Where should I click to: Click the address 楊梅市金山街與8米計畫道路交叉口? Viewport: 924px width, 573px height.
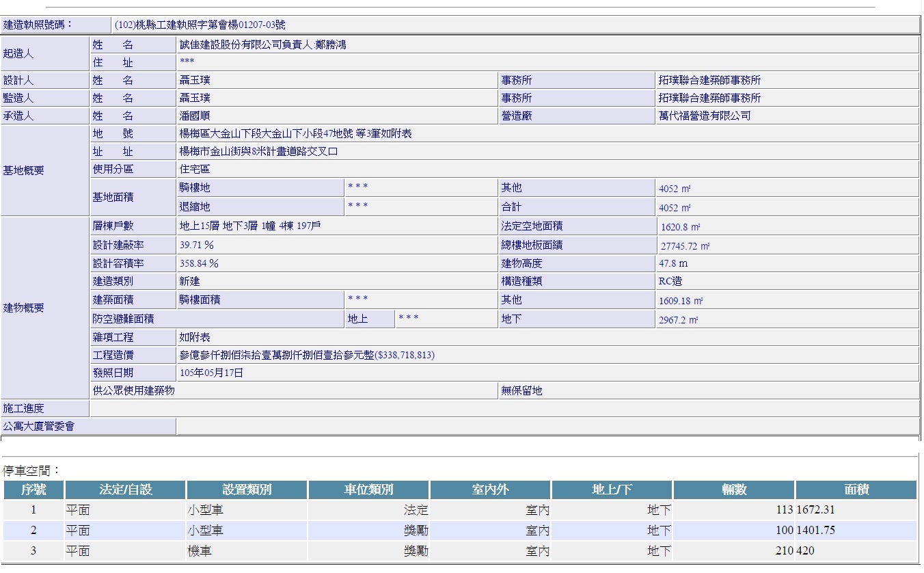pos(258,152)
